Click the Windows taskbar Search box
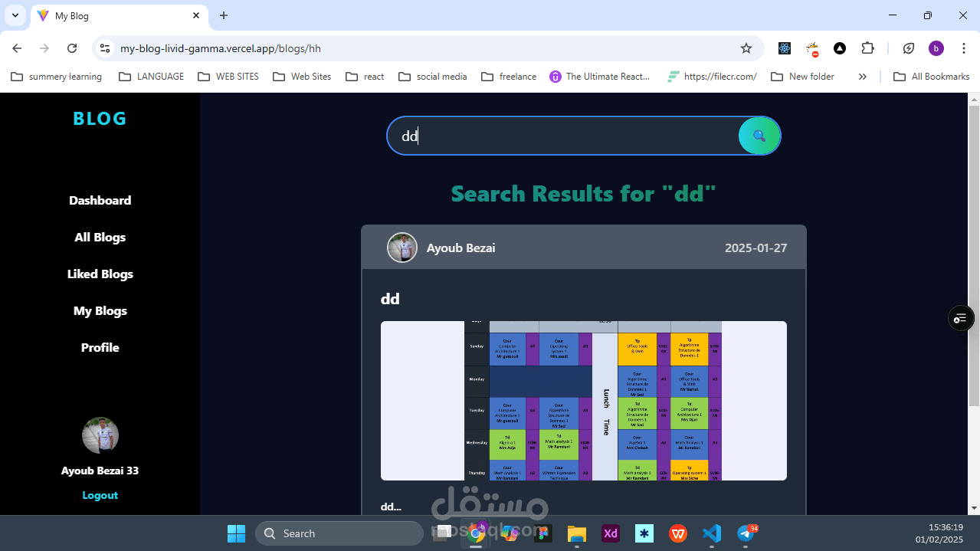The width and height of the screenshot is (980, 551). (339, 533)
